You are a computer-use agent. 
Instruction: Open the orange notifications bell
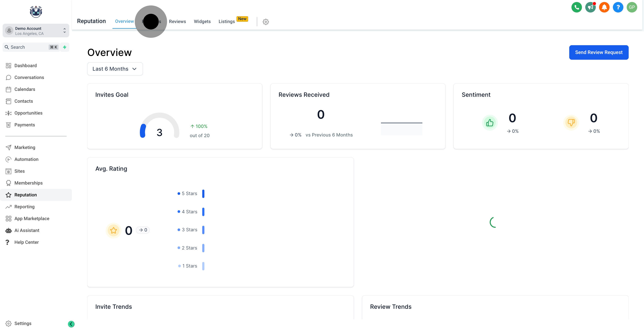click(604, 7)
